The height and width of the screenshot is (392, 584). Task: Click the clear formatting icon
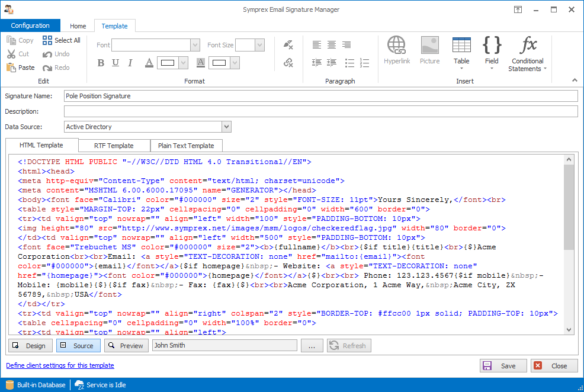(288, 44)
